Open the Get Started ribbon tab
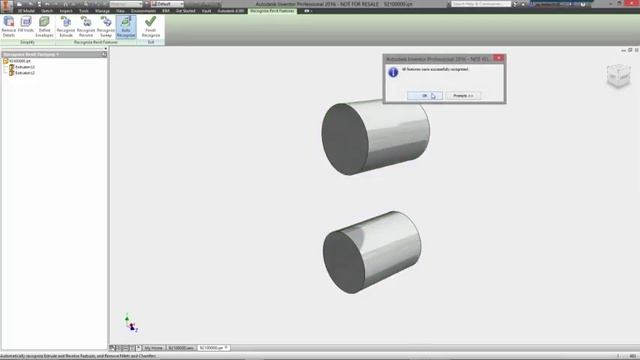Viewport: 640px width, 360px height. click(185, 11)
